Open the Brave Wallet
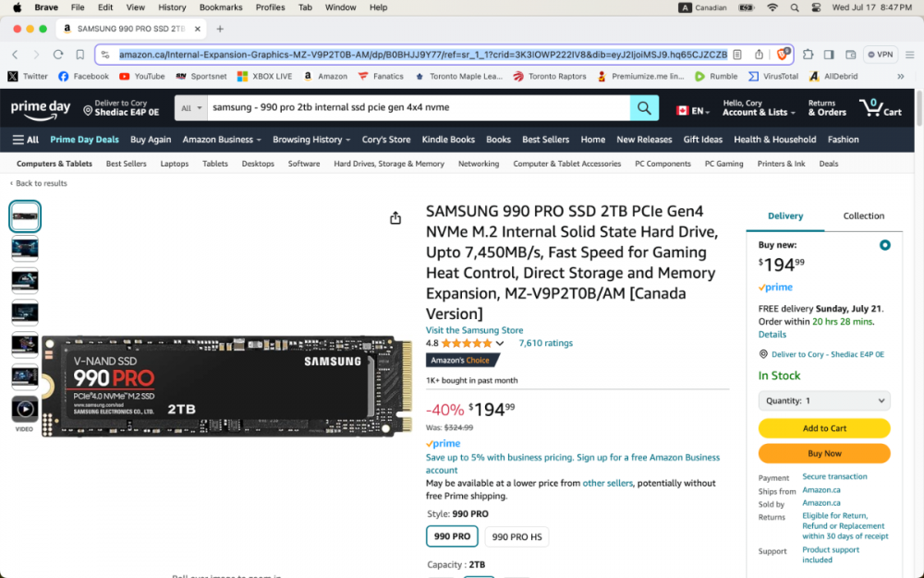Viewport: 924px width, 578px height. click(851, 55)
